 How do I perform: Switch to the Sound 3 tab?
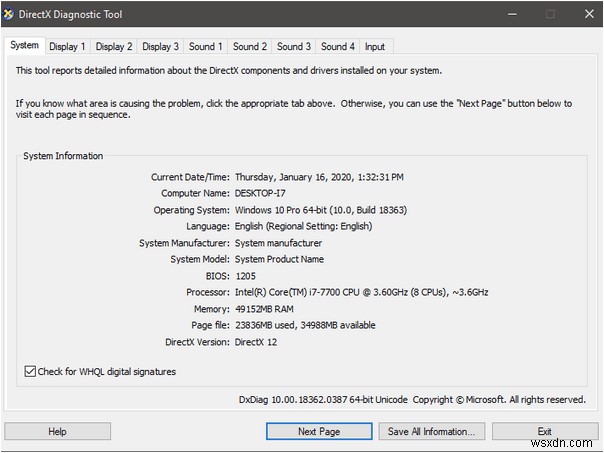(294, 47)
